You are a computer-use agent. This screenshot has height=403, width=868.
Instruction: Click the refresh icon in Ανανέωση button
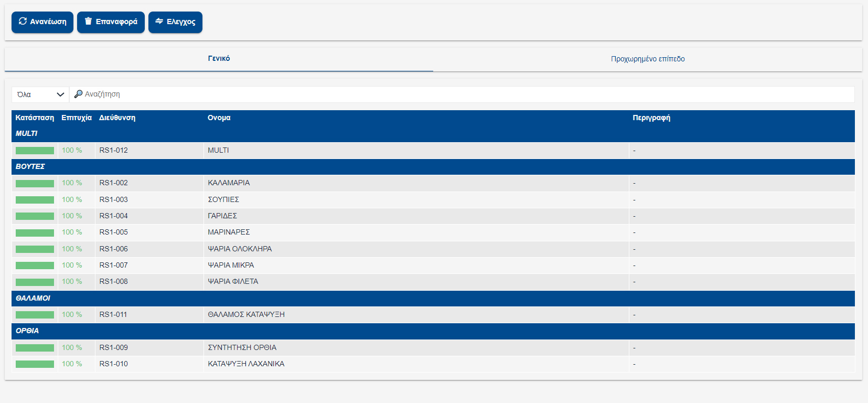[x=23, y=22]
